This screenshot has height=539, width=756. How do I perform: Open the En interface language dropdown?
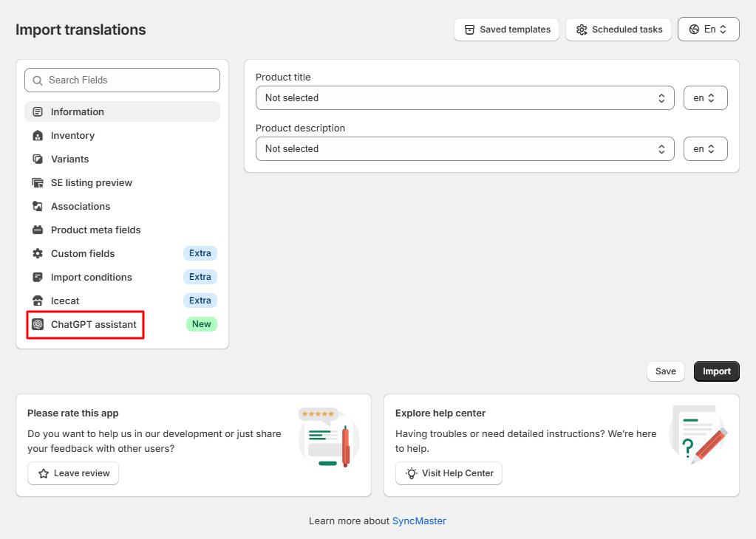[708, 30]
